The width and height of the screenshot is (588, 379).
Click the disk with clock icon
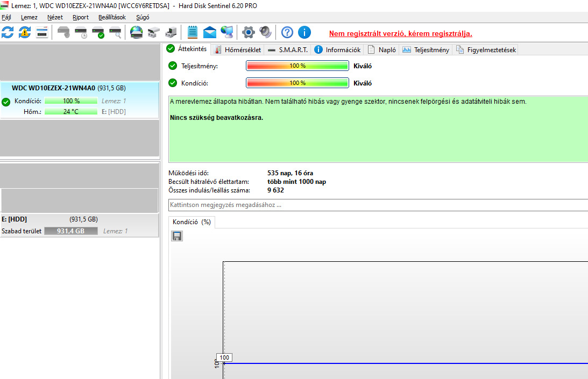coord(81,33)
